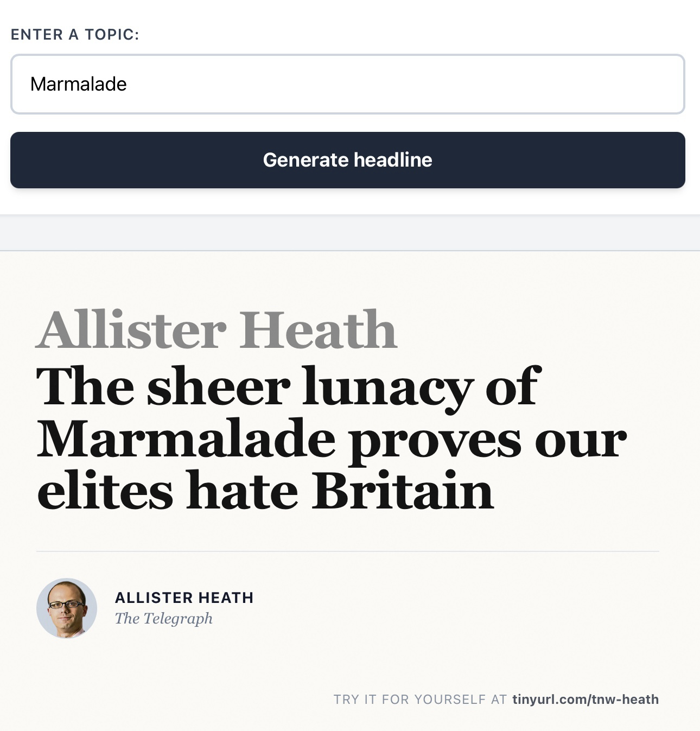Click the word lunacy in the headline
Screen dimensions: 700x731
(387, 387)
